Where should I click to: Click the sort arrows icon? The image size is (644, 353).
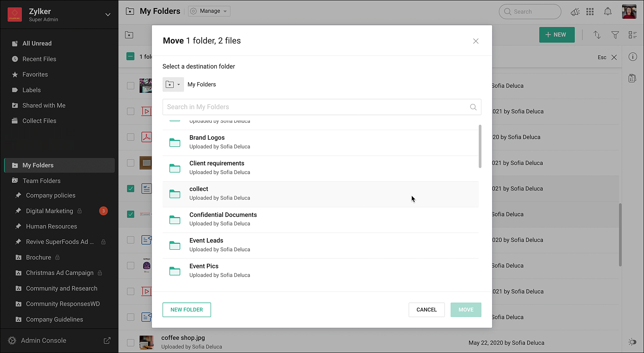click(597, 35)
